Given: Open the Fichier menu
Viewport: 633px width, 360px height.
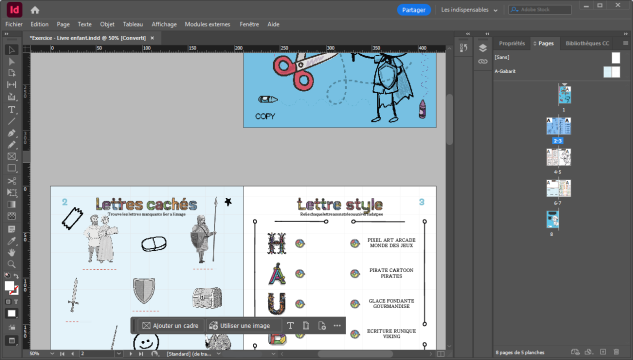Looking at the screenshot, I should pyautogui.click(x=14, y=24).
